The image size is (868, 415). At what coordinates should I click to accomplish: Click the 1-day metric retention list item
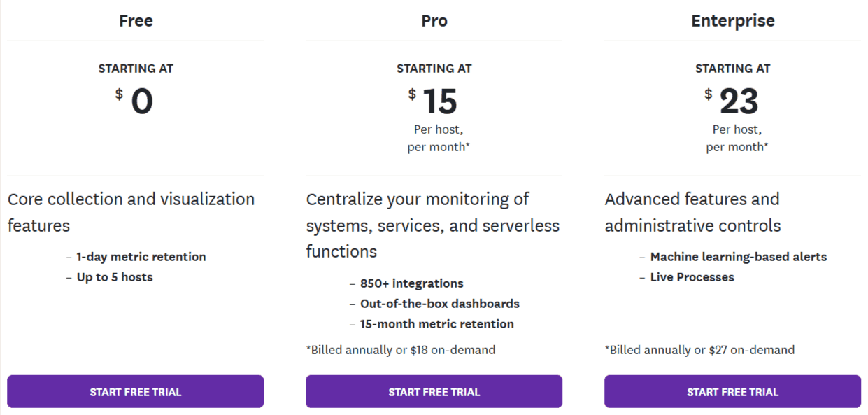[x=142, y=256]
